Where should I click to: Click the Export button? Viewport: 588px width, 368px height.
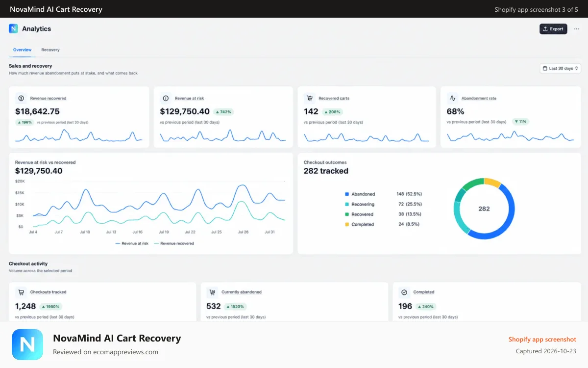pyautogui.click(x=553, y=29)
